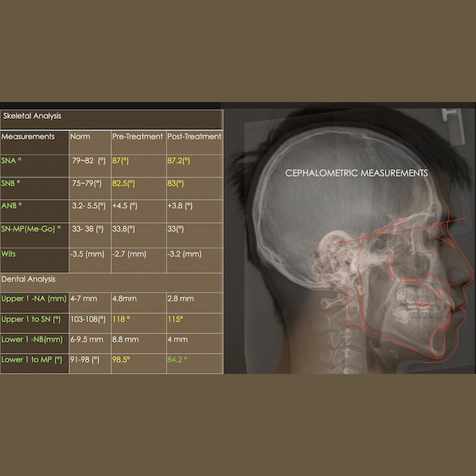Screen dimensions: 476x476
Task: Select the Post-Treatment column header
Action: 194,136
